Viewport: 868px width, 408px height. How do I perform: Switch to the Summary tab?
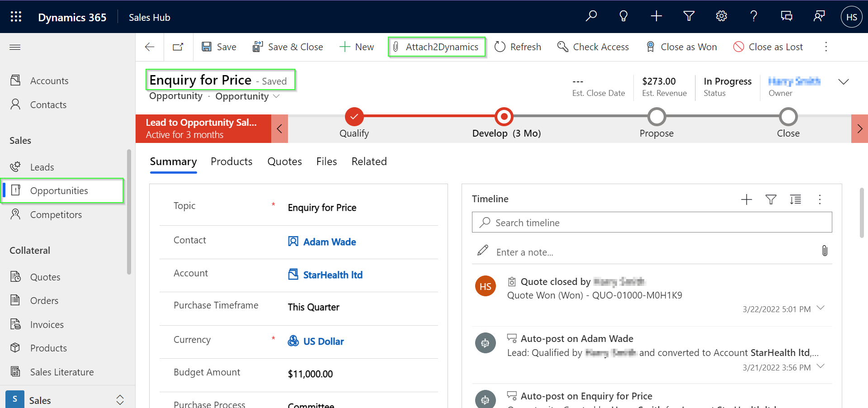[173, 161]
